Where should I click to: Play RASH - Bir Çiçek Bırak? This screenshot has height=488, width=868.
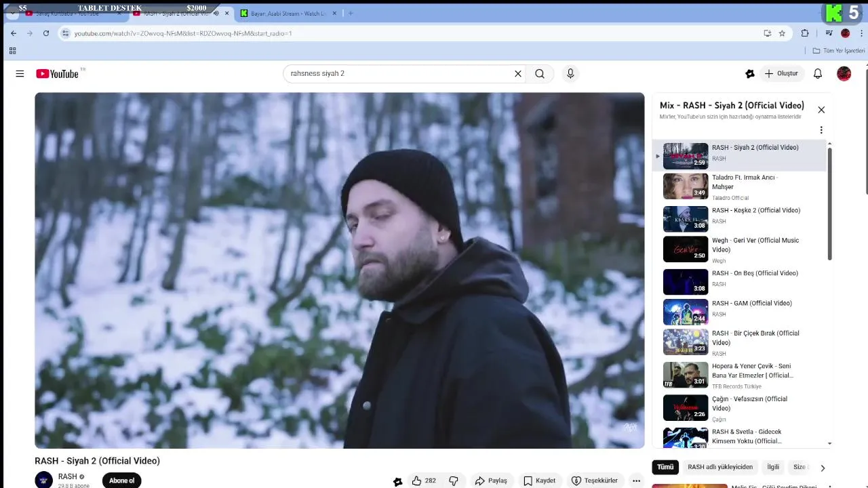pyautogui.click(x=740, y=343)
